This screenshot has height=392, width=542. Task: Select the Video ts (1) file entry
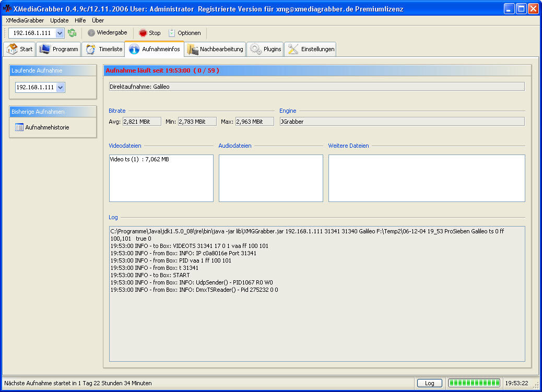(139, 159)
